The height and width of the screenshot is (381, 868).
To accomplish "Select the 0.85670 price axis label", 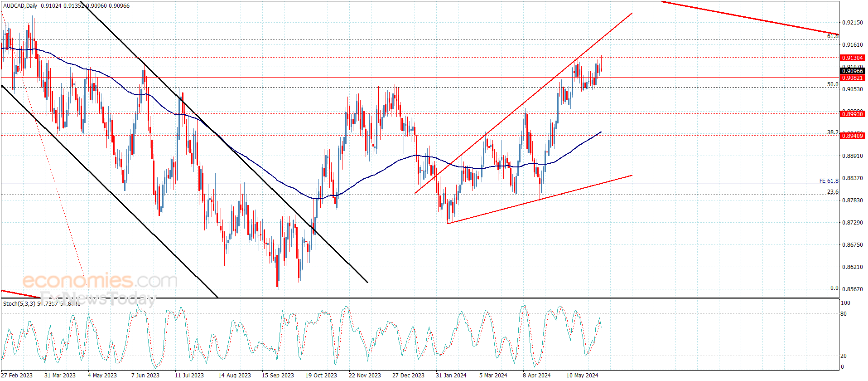I will pyautogui.click(x=852, y=289).
